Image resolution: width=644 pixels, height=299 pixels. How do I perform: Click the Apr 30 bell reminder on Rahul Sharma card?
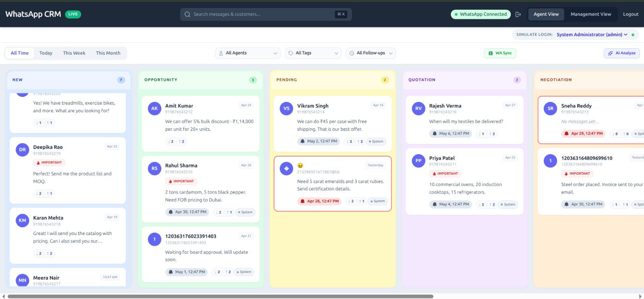[187, 212]
